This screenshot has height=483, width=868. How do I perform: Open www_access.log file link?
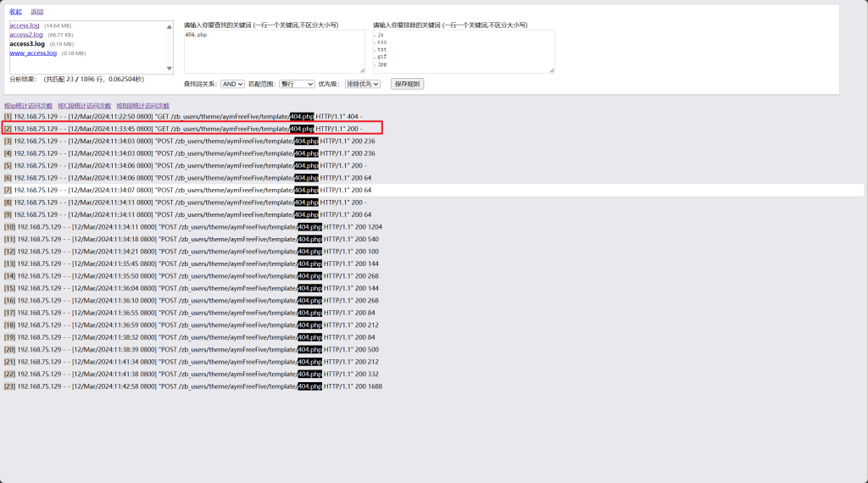tap(33, 53)
